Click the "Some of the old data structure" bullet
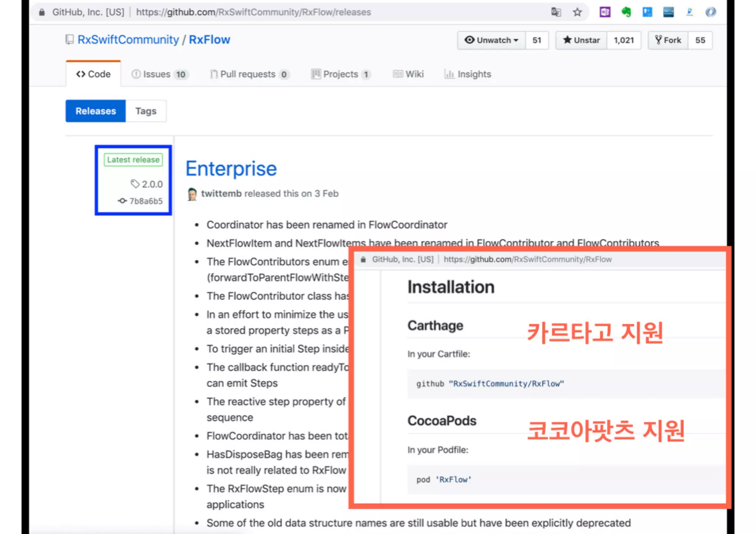This screenshot has height=534, width=756. click(418, 523)
